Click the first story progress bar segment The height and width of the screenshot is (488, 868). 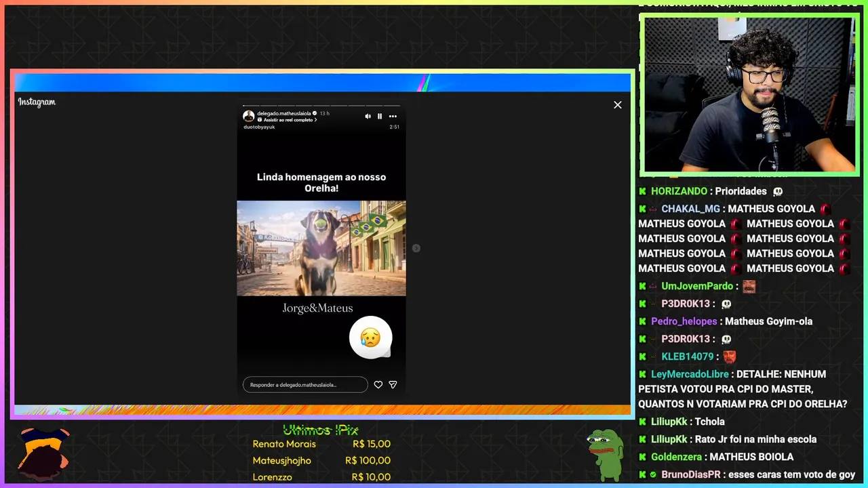pyautogui.click(x=252, y=106)
